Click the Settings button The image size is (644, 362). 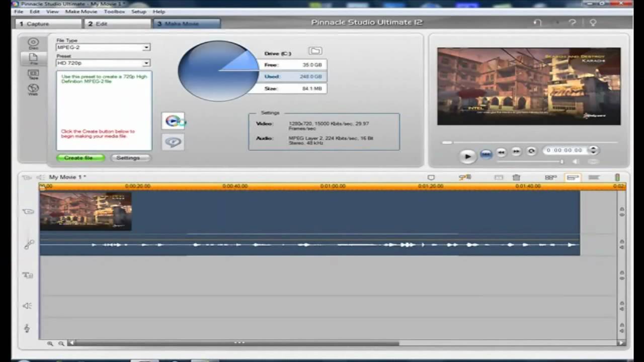130,158
